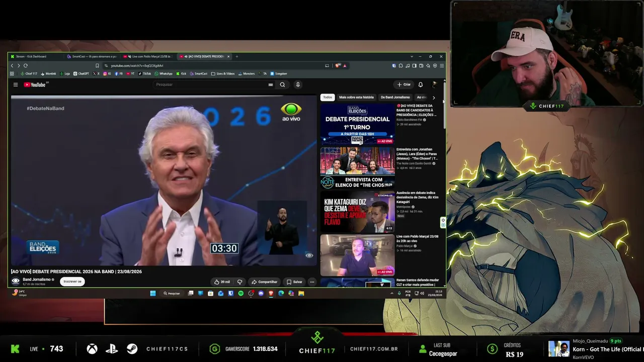Select De Band Jornalismo chip
Screen dimensions: 644x362
click(x=395, y=98)
